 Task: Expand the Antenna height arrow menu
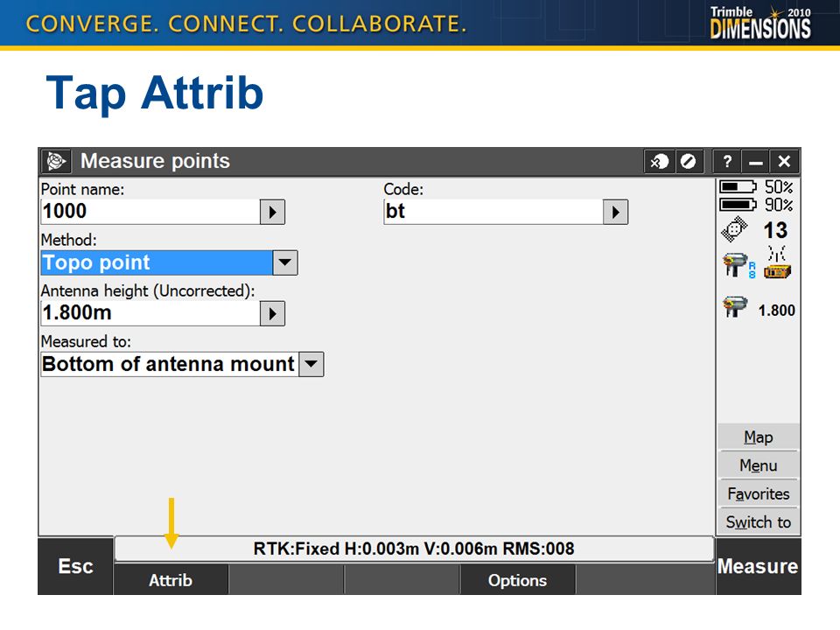[272, 313]
